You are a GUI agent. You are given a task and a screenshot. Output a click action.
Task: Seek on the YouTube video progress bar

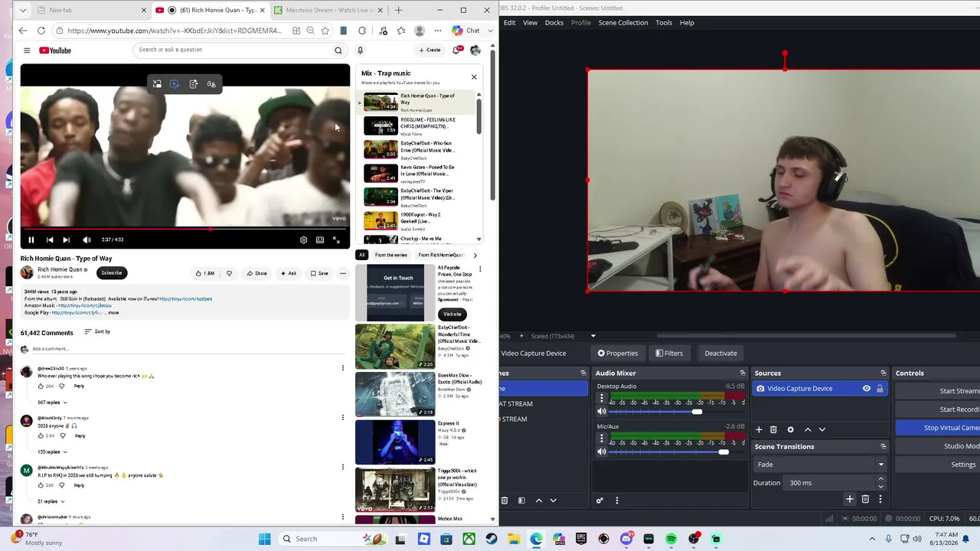185,229
